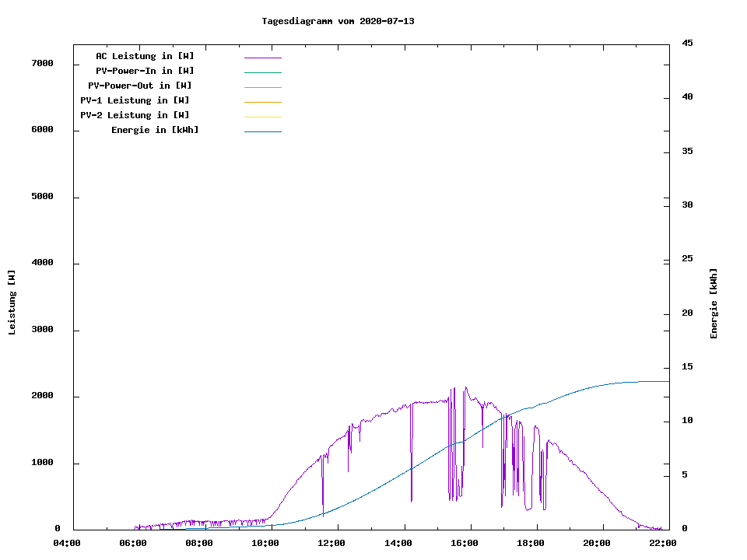747x560 pixels.
Task: Click the chart title 'Tagesdiagramm vom 2020-07-13'
Action: point(338,21)
